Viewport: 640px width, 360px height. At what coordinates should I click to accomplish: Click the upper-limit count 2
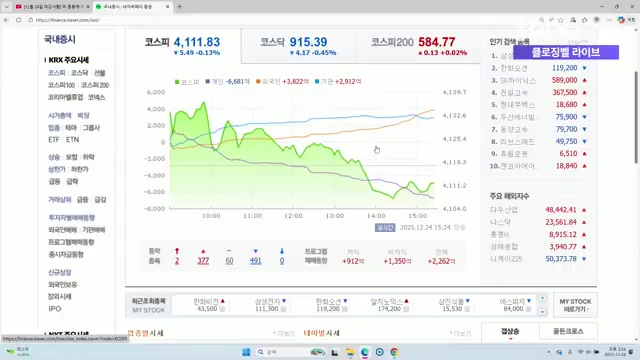[x=177, y=261]
